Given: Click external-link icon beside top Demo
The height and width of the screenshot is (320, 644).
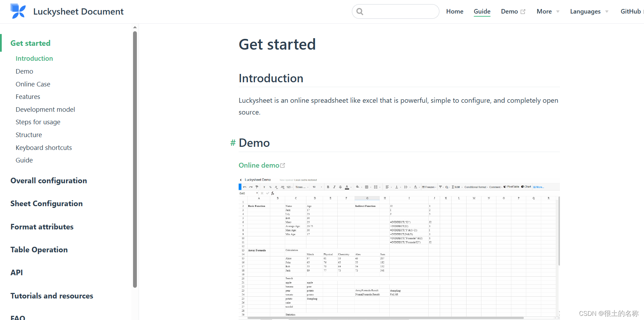Looking at the screenshot, I should (523, 12).
